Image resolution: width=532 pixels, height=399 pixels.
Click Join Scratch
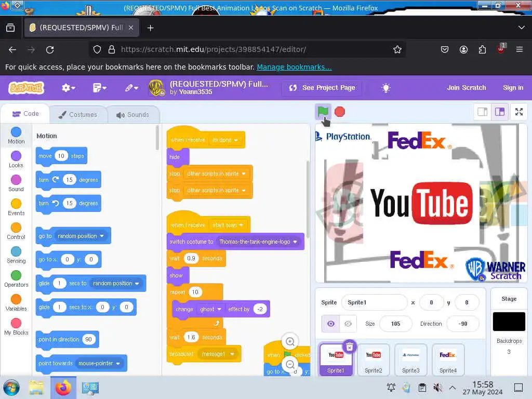tap(466, 88)
